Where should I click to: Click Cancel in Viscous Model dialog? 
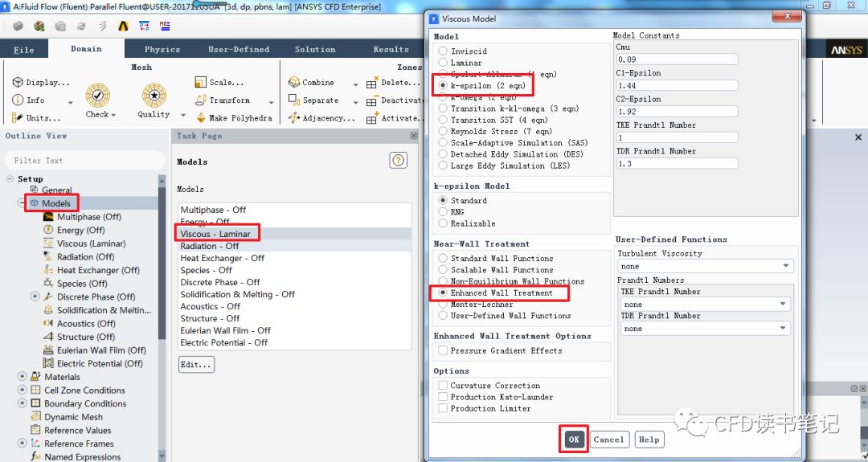pos(609,440)
